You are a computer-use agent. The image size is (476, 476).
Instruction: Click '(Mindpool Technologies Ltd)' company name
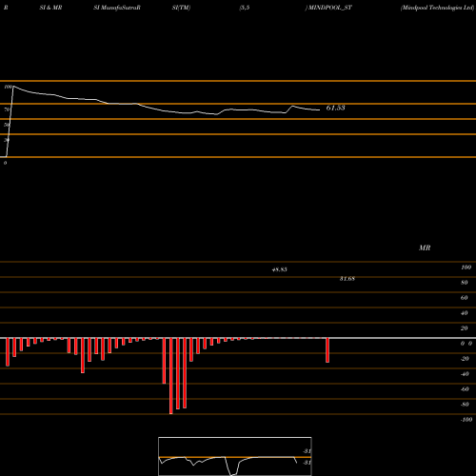pos(437,8)
